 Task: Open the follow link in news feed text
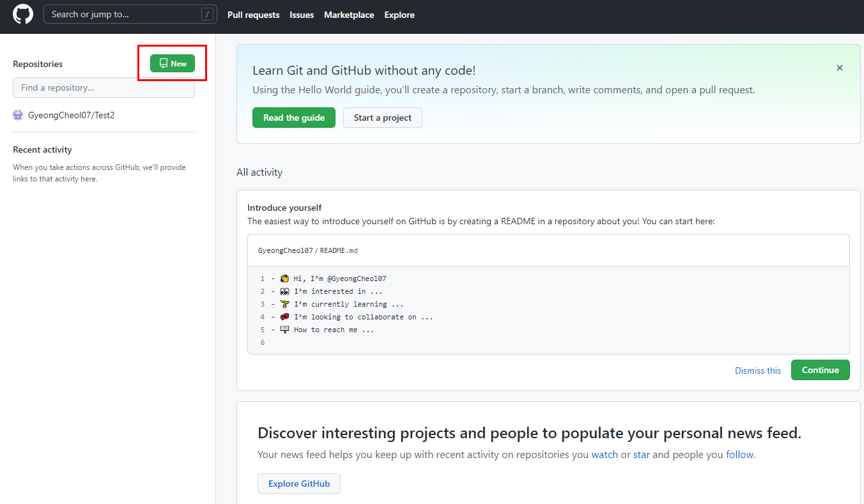click(x=739, y=455)
